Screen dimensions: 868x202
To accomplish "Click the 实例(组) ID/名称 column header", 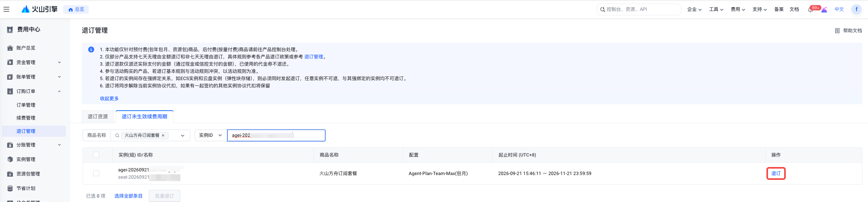I will (x=135, y=155).
